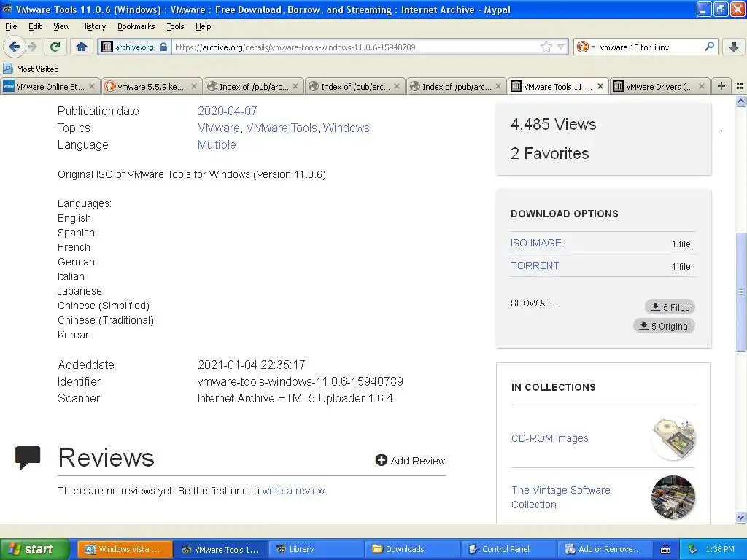Click the keyboard icon in taskbar
Image resolution: width=747 pixels, height=560 pixels.
click(665, 550)
